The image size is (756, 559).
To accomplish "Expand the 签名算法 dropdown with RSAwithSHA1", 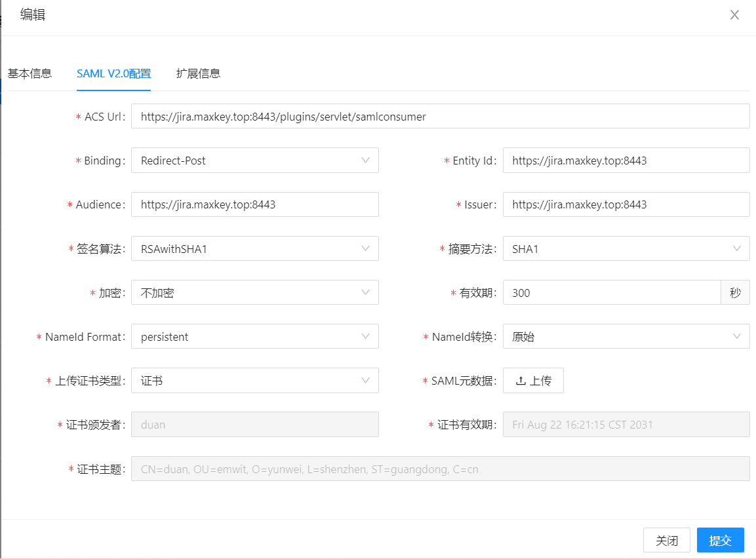I will tap(254, 248).
